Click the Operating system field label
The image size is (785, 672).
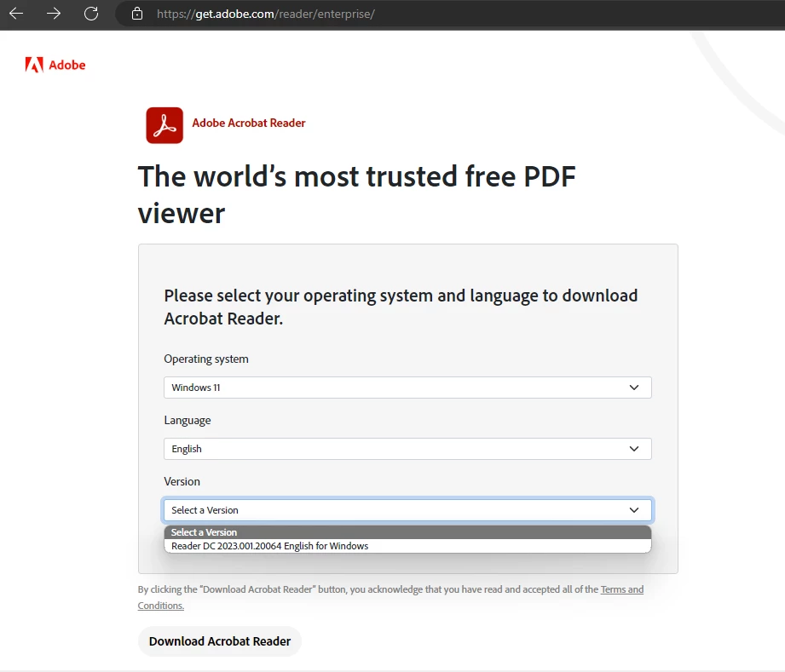pyautogui.click(x=206, y=359)
